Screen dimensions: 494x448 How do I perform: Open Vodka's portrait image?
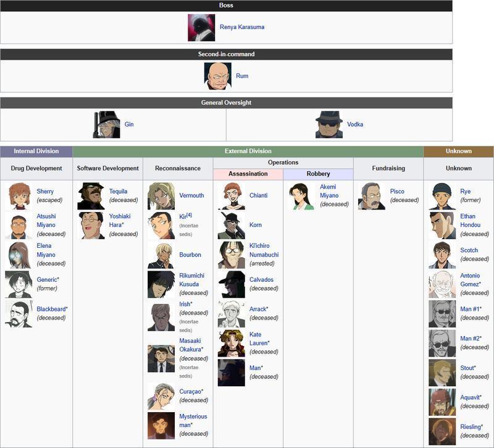(x=329, y=125)
